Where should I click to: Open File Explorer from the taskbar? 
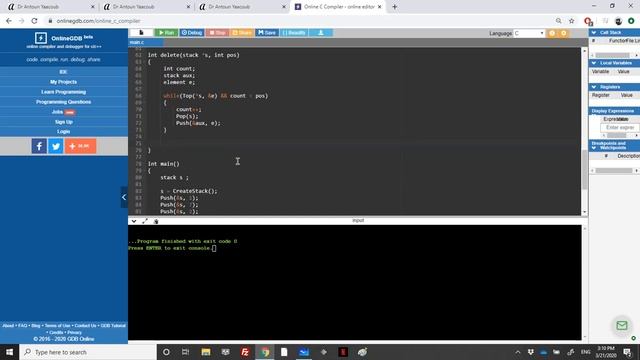[206, 352]
